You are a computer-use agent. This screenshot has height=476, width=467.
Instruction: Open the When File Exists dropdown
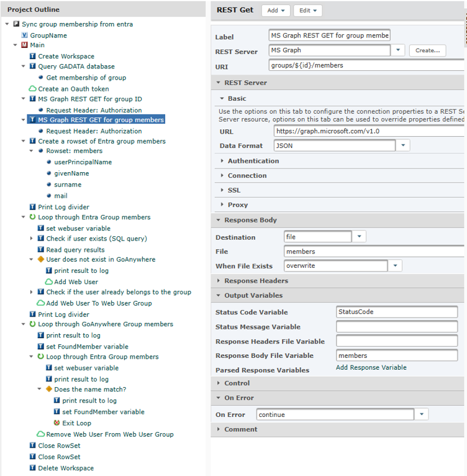click(395, 265)
